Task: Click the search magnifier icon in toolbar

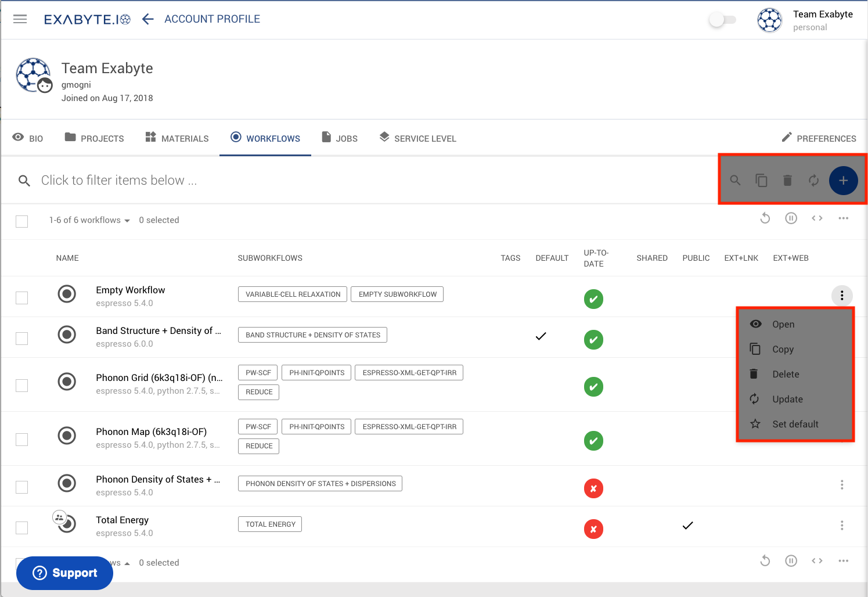Action: pyautogui.click(x=735, y=181)
